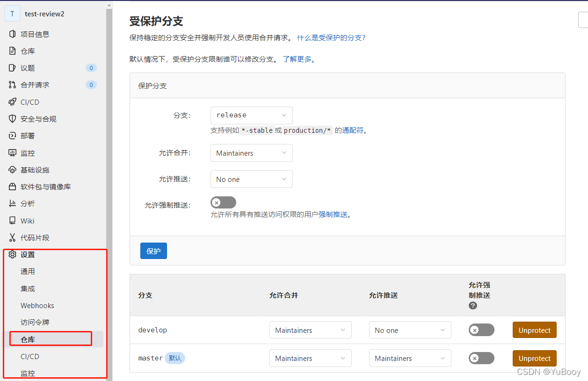Click the 受保护分支 page heading
This screenshot has width=588, height=381.
(156, 21)
